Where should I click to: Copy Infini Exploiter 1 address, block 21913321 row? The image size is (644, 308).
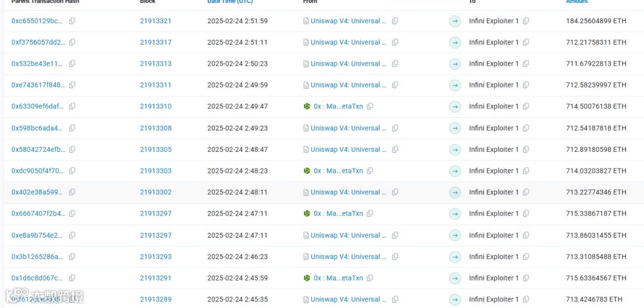tap(526, 21)
